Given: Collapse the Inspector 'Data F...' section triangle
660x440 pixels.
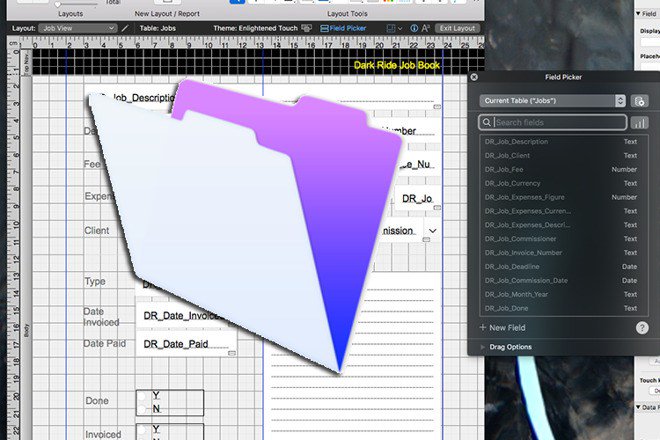Looking at the screenshot, I should (638, 407).
